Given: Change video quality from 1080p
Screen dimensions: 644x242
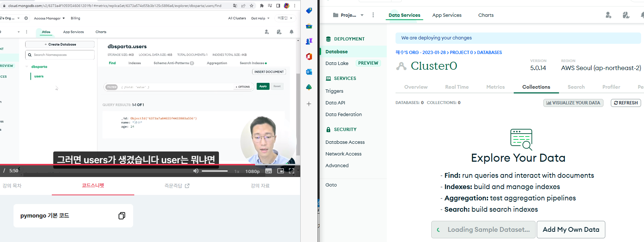Looking at the screenshot, I should coord(252,171).
